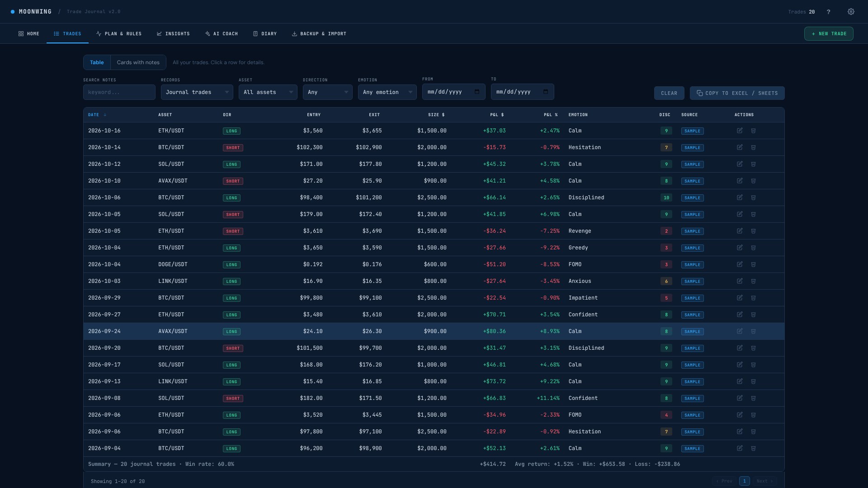Screen dimensions: 868x488
Task: Sort table by Date column header
Action: 97,115
